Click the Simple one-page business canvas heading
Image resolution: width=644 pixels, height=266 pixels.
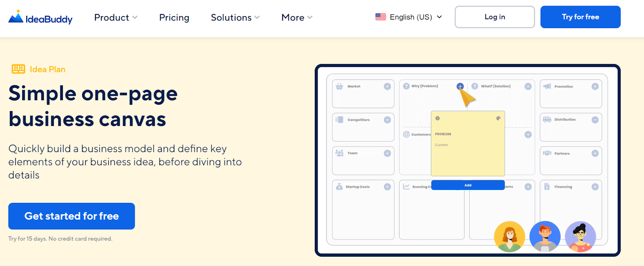pos(93,106)
